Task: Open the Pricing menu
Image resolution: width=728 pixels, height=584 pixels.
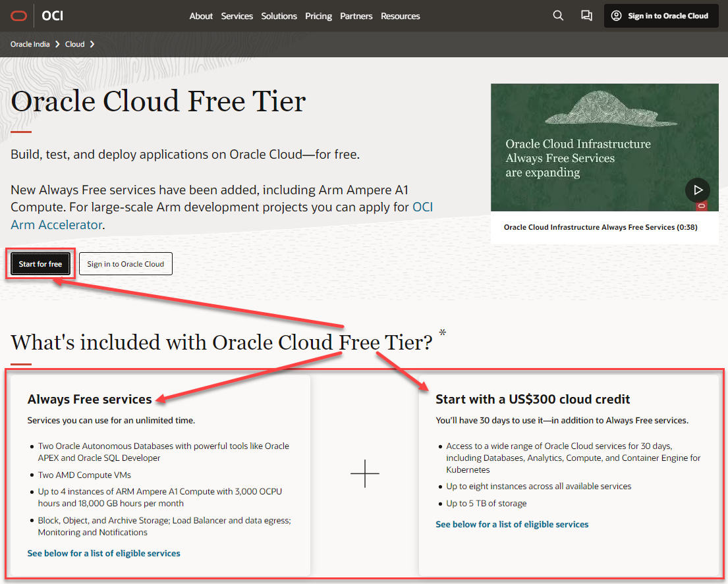Action: point(318,16)
